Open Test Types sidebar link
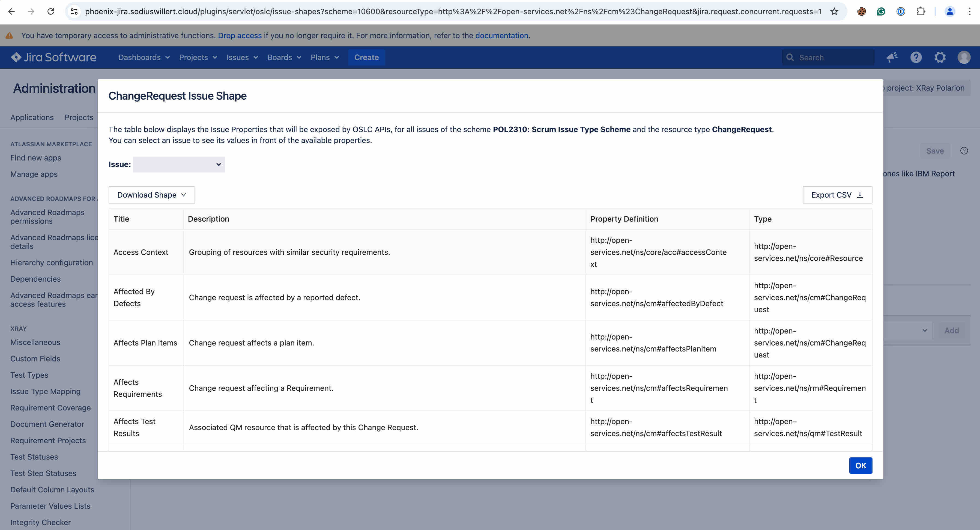 29,375
